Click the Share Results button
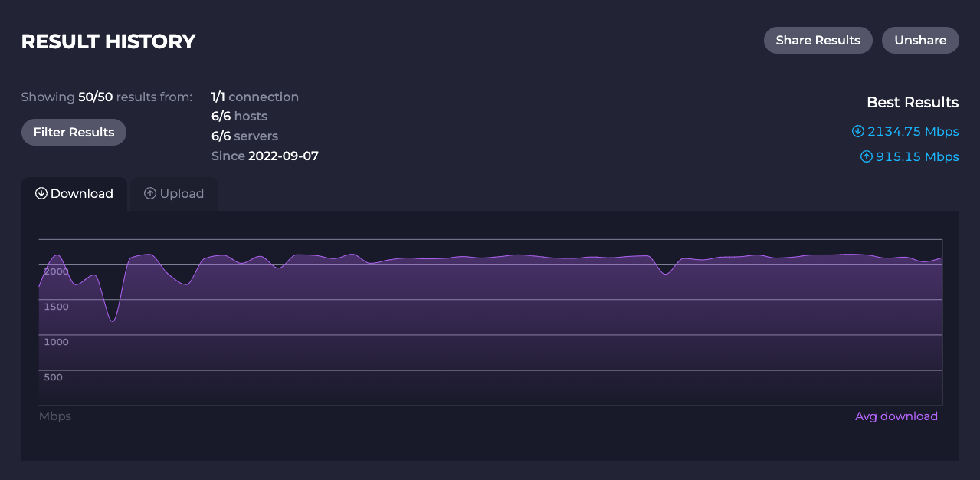Screen dimensions: 980x480 pyautogui.click(x=818, y=41)
